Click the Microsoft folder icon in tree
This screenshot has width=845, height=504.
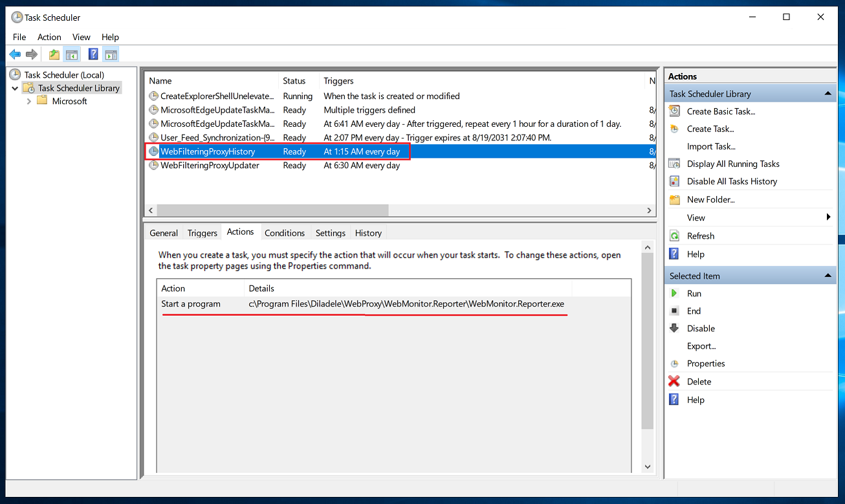point(43,101)
